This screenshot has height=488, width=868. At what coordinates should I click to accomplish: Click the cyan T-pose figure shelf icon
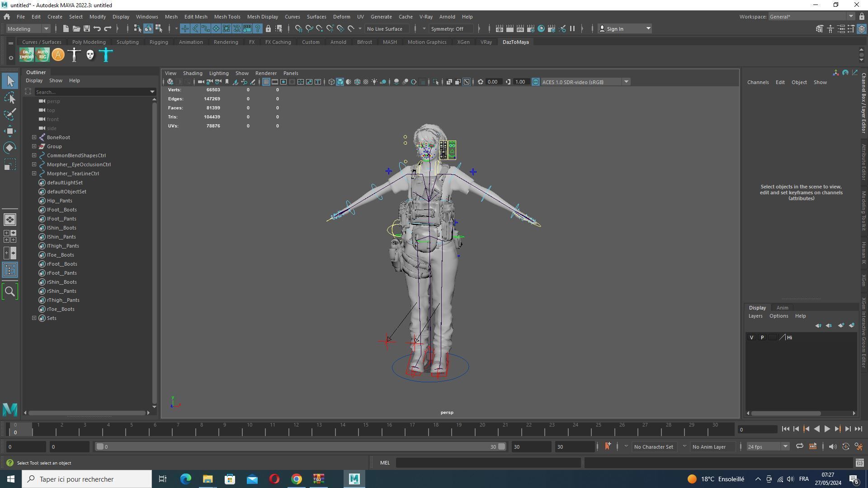pos(106,55)
